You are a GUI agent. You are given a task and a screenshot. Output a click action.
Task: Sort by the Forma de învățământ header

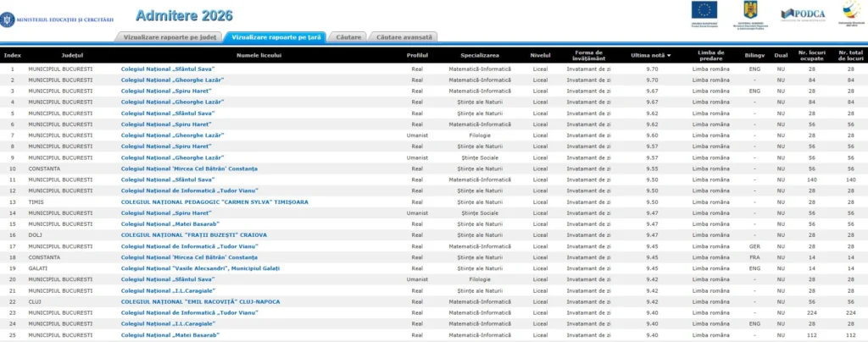589,55
